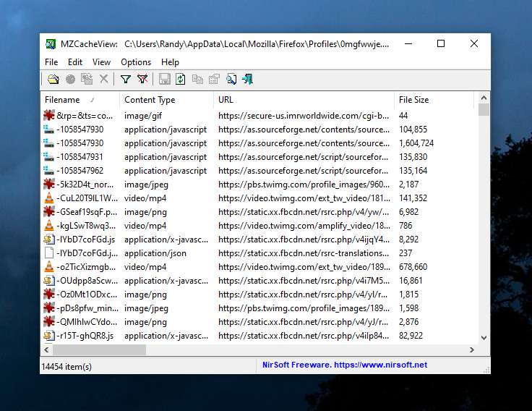Open the NirSoft Freeware website link
532x411 pixels.
pyautogui.click(x=345, y=365)
